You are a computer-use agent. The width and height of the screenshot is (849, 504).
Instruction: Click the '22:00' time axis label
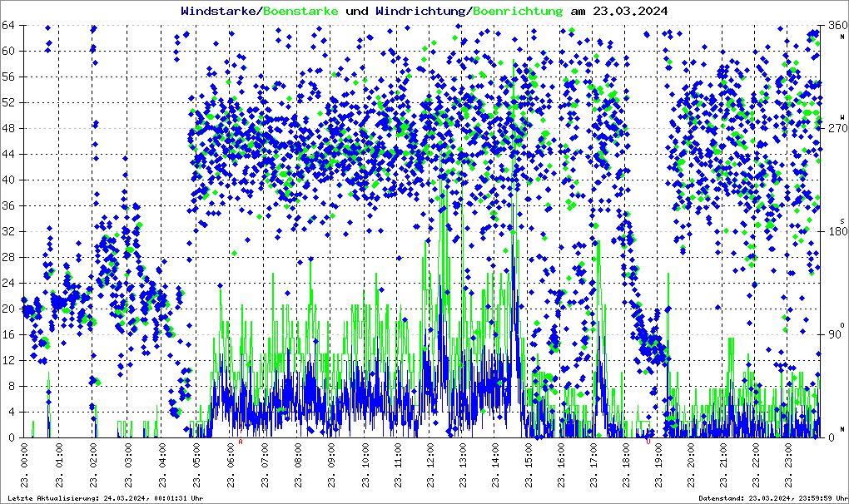point(755,457)
